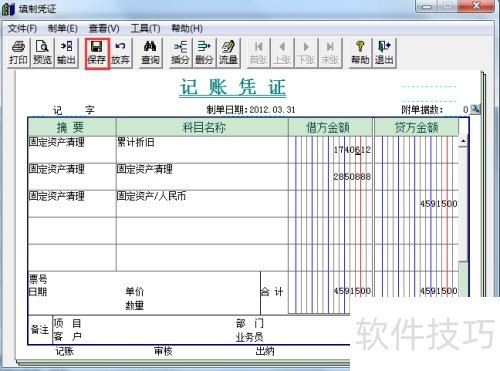Open 流量 cash flow icon

[228, 53]
